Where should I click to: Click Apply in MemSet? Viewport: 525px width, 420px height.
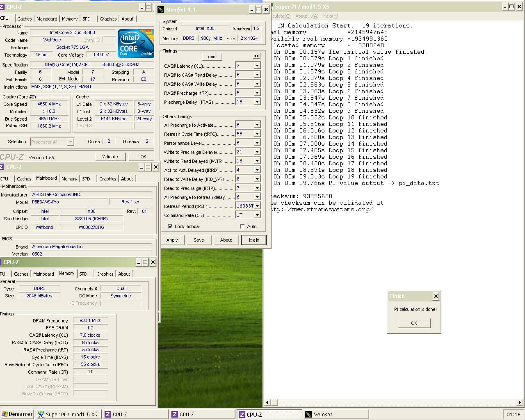tap(172, 240)
